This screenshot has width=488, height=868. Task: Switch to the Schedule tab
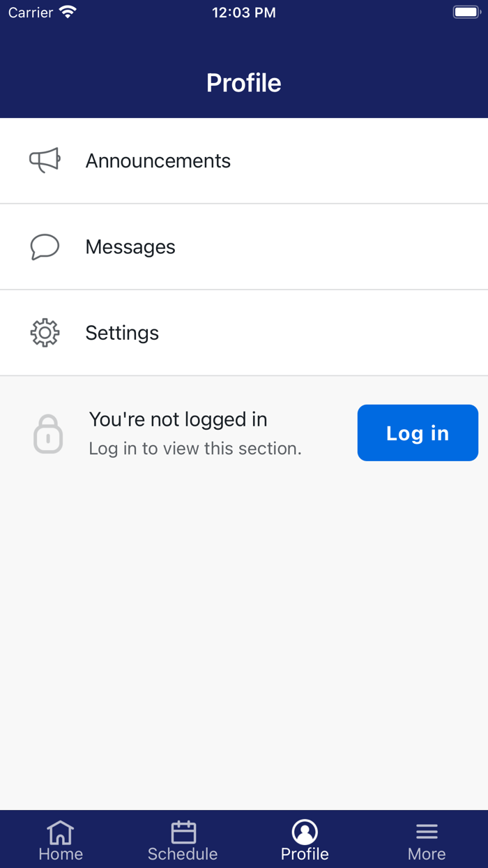pyautogui.click(x=183, y=841)
